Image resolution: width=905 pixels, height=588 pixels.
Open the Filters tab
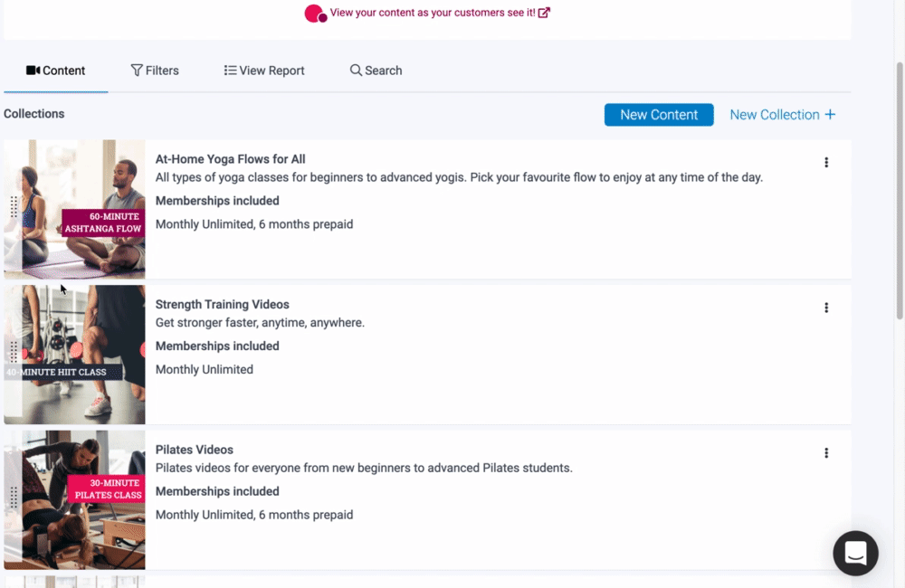(x=155, y=71)
